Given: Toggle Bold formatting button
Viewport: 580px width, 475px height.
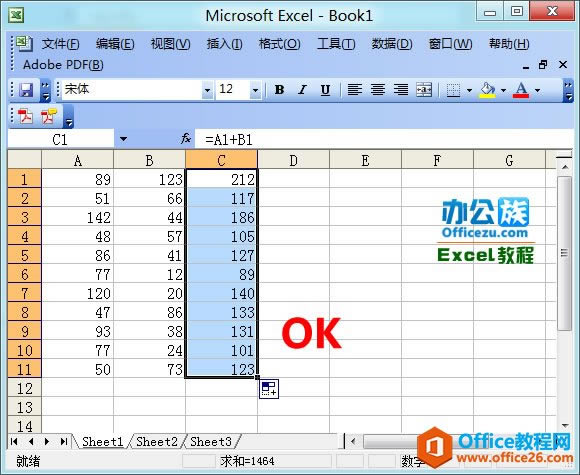Looking at the screenshot, I should (x=280, y=90).
